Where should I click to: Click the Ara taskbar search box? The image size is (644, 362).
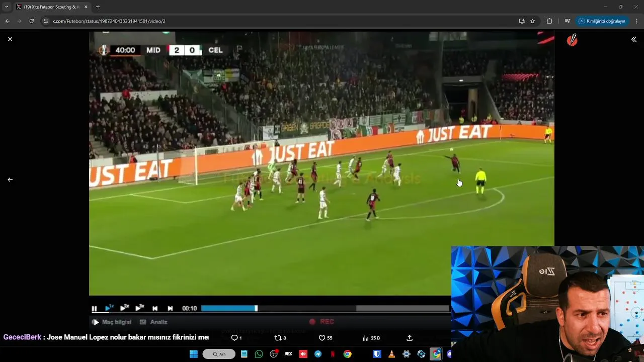pos(219,354)
